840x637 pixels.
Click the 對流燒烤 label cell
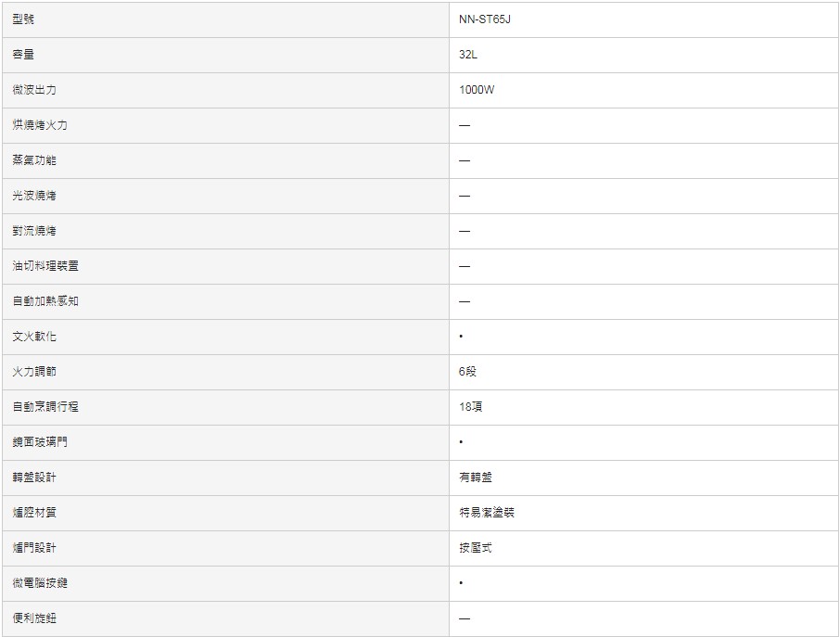tap(34, 231)
